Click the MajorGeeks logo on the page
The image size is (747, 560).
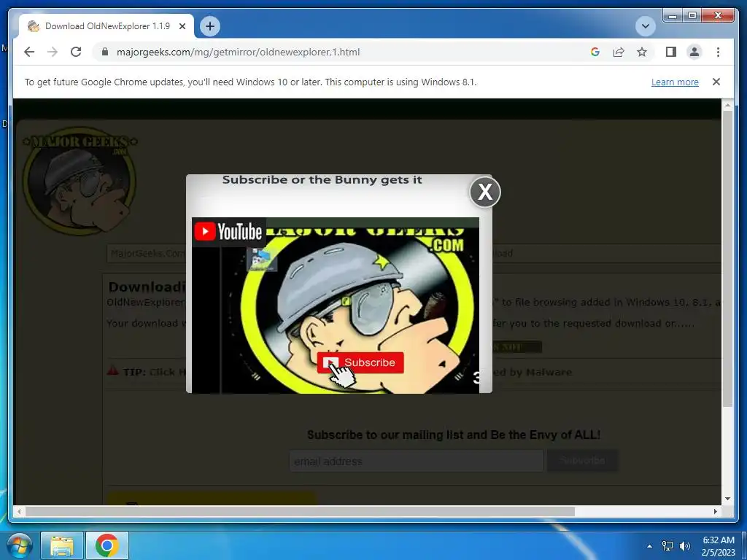tap(80, 181)
